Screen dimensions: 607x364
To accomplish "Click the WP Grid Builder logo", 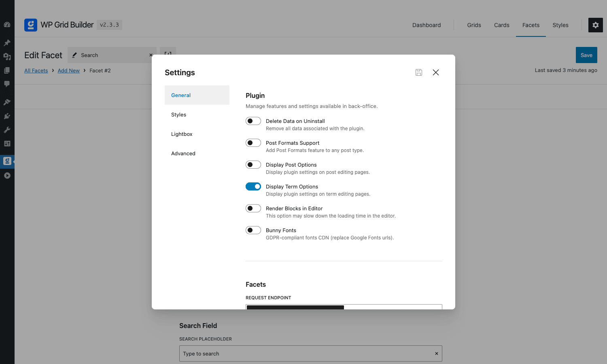I will (31, 25).
